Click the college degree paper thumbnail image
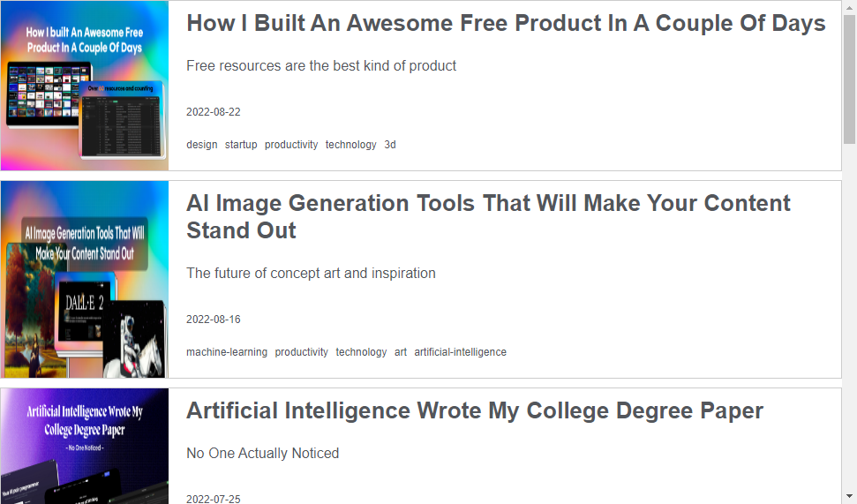The image size is (857, 504). coord(85,446)
